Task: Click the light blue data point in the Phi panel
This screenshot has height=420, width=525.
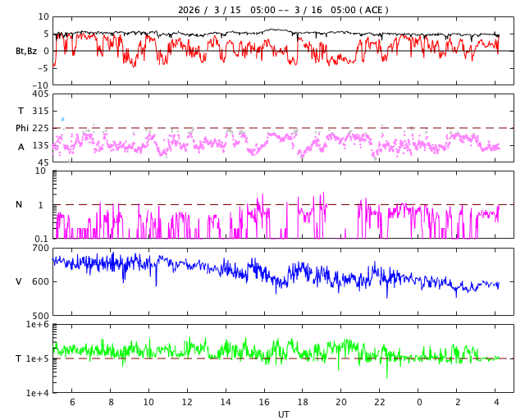Action: [62, 119]
